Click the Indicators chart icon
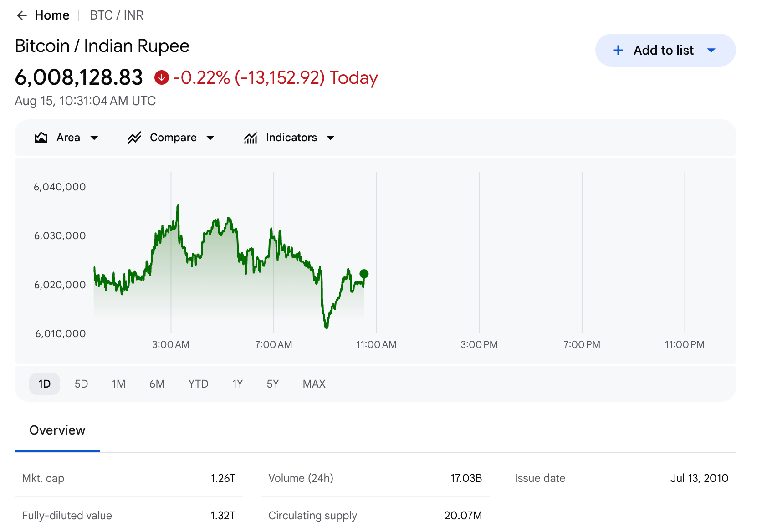 (251, 138)
